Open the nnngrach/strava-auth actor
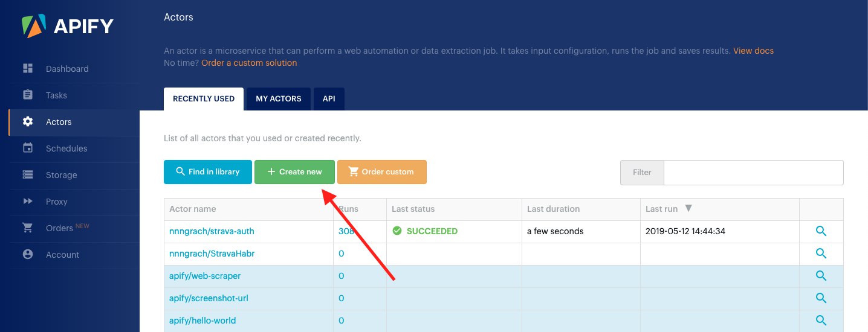Viewport: 868px width, 332px height. tap(212, 231)
